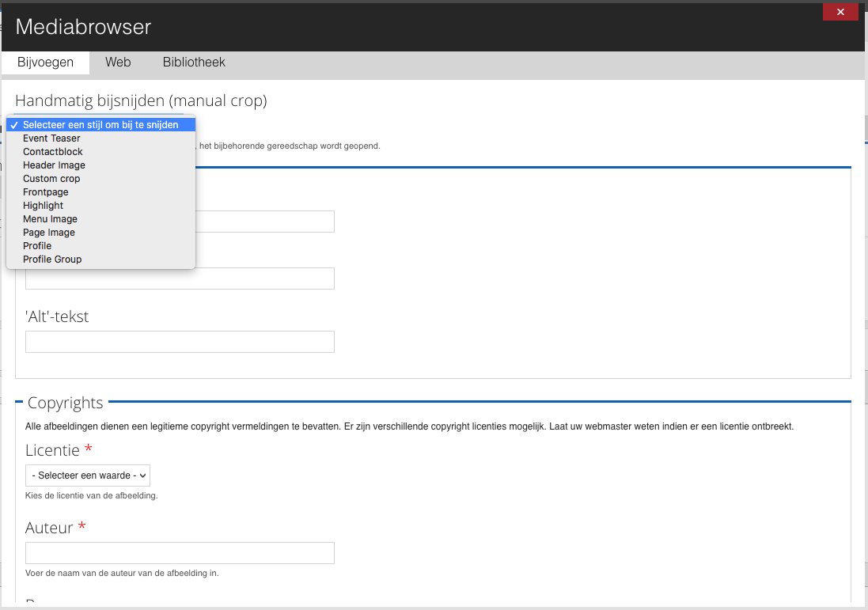
Task: Choose Highlight crop style
Action: coord(43,206)
